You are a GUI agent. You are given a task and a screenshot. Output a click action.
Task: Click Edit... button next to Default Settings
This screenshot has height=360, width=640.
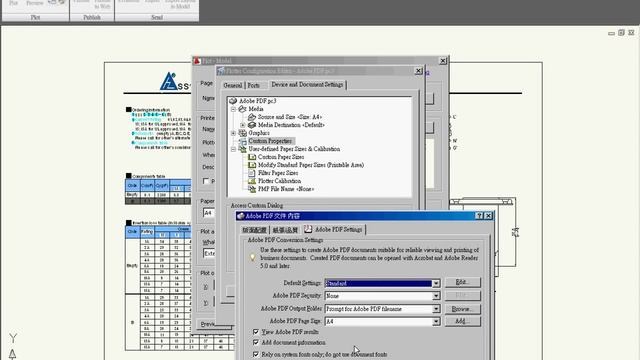pos(462,282)
